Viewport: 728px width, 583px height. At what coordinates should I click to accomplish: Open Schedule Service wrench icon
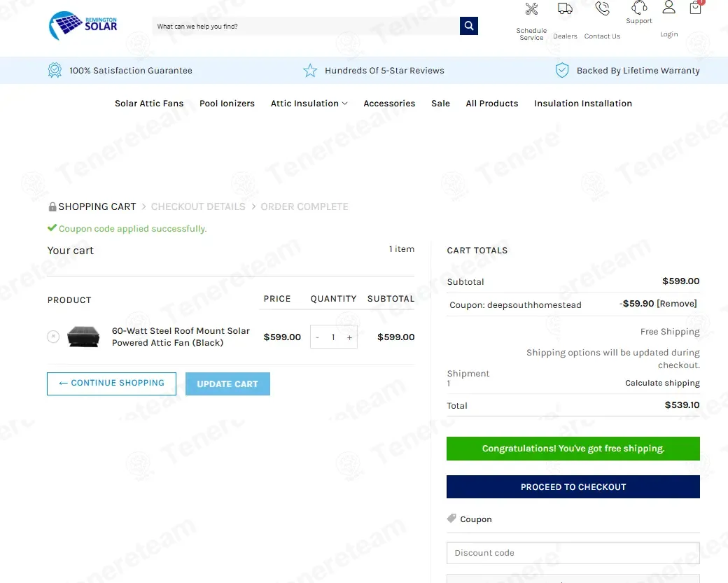pos(531,9)
